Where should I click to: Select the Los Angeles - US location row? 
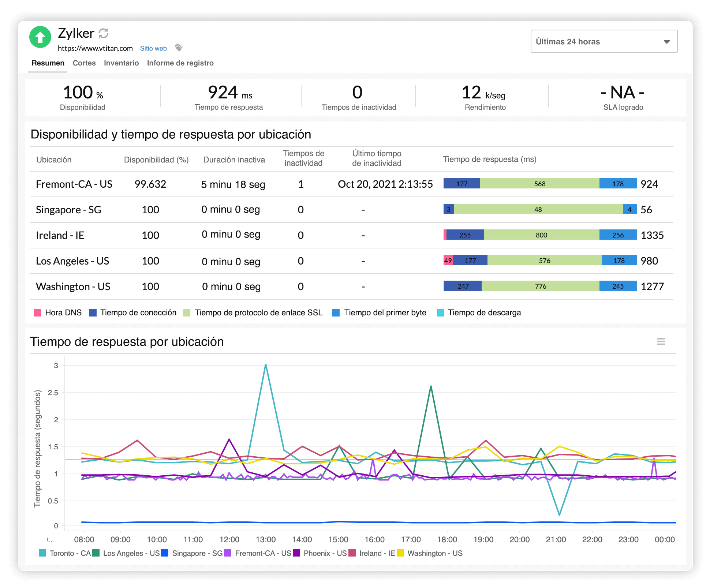pyautogui.click(x=351, y=261)
